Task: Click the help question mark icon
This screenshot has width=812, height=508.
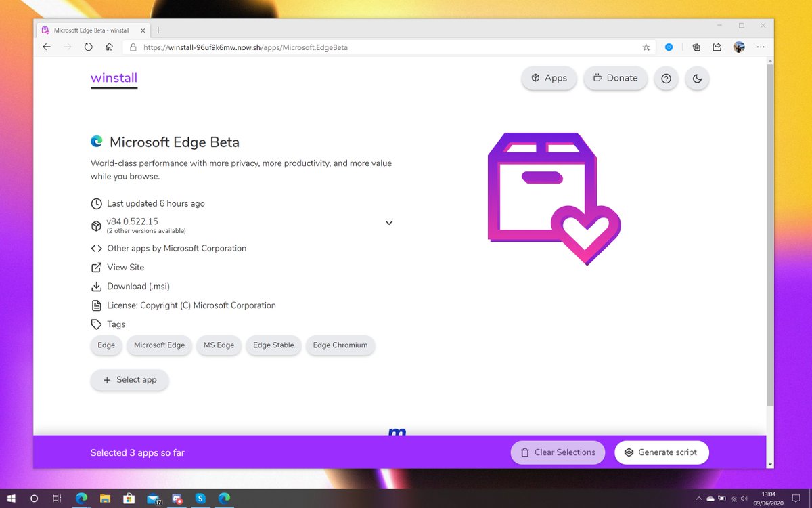Action: [666, 79]
